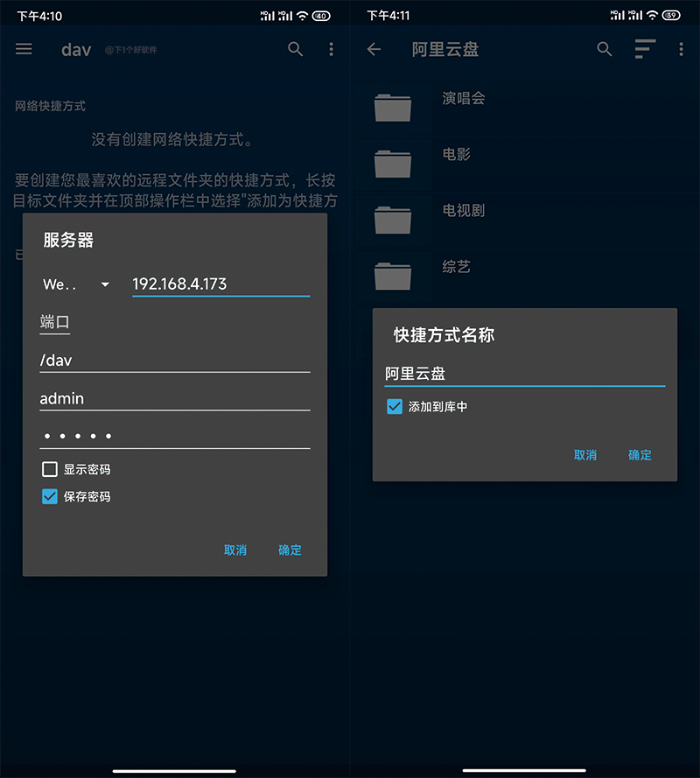Toggle 添加到库中 checkbox
700x778 pixels.
(395, 406)
